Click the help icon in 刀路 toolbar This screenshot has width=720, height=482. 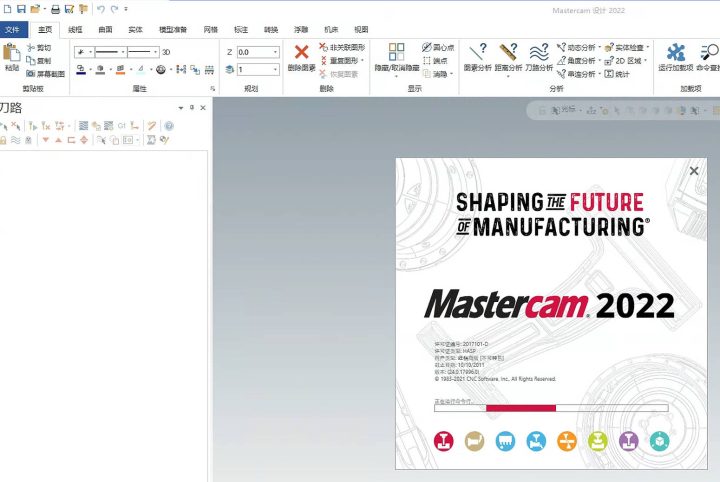point(169,126)
